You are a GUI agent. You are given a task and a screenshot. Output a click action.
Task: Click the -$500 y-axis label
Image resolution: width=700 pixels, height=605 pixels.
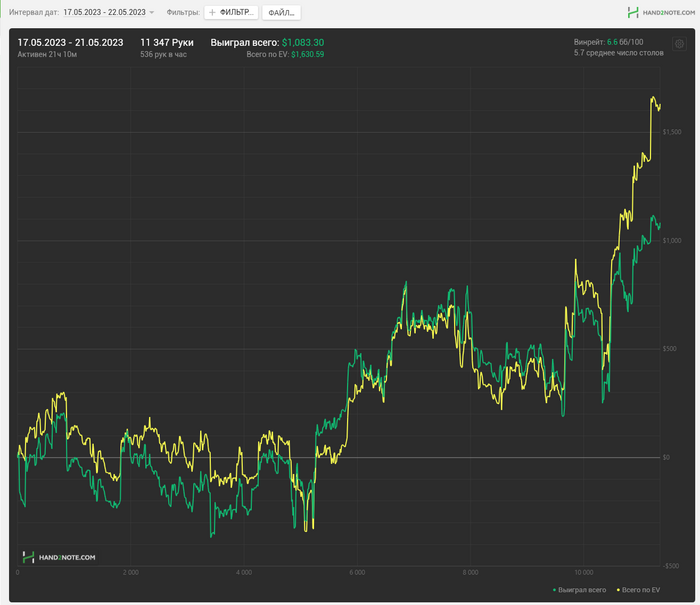pos(671,566)
